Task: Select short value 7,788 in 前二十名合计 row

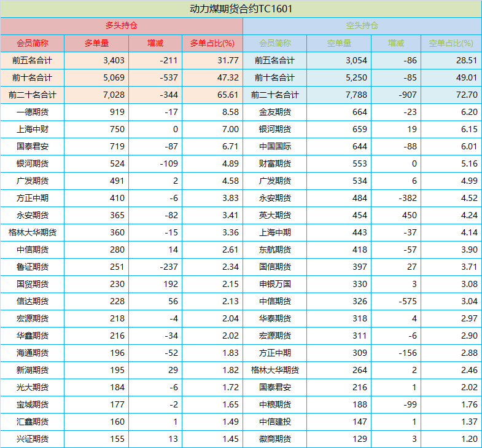Action: (x=356, y=95)
